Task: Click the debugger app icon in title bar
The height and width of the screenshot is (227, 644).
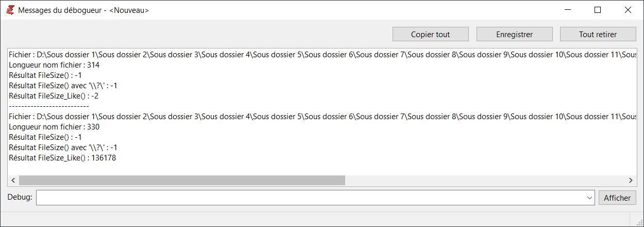Action: [10, 10]
